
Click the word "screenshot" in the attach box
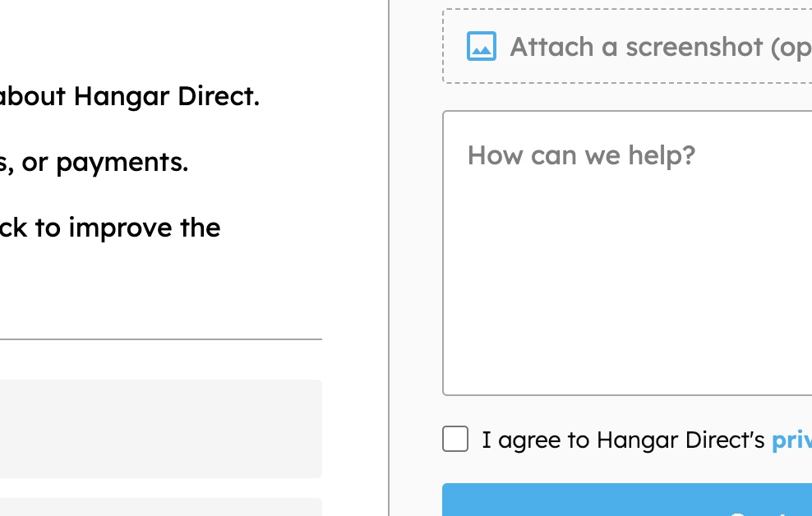pyautogui.click(x=694, y=47)
